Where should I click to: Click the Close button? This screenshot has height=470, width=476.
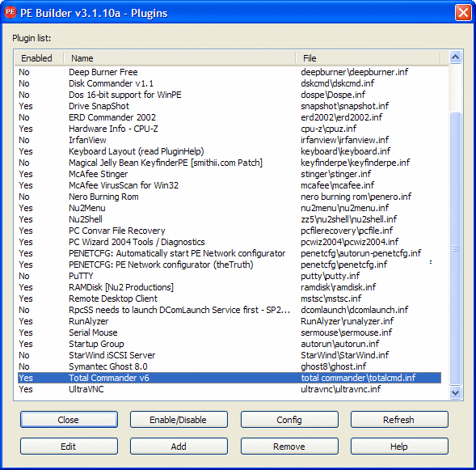(x=69, y=420)
